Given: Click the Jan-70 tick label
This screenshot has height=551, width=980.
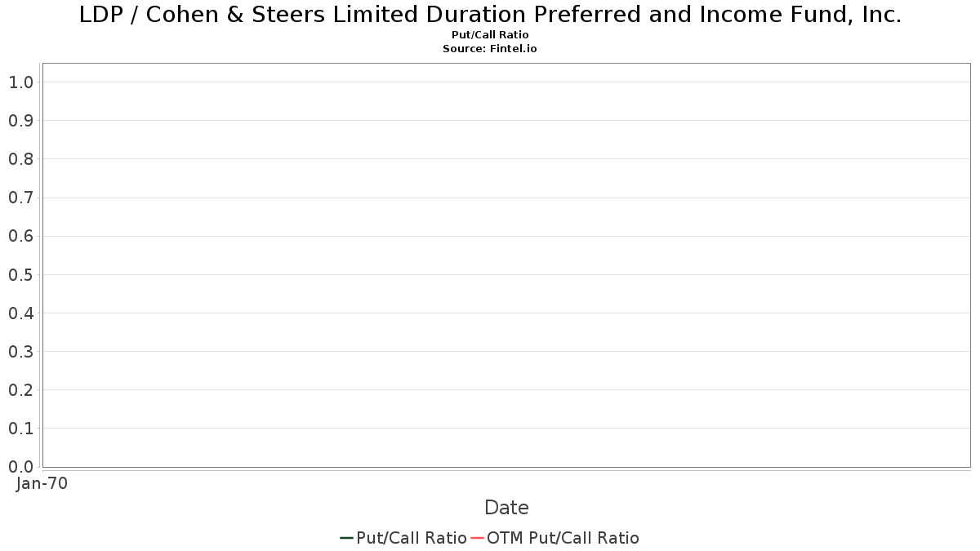Looking at the screenshot, I should tap(42, 483).
